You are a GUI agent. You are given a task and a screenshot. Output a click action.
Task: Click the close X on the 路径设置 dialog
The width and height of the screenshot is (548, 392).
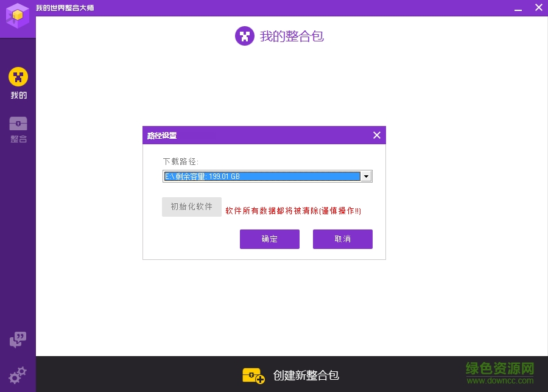(x=376, y=135)
